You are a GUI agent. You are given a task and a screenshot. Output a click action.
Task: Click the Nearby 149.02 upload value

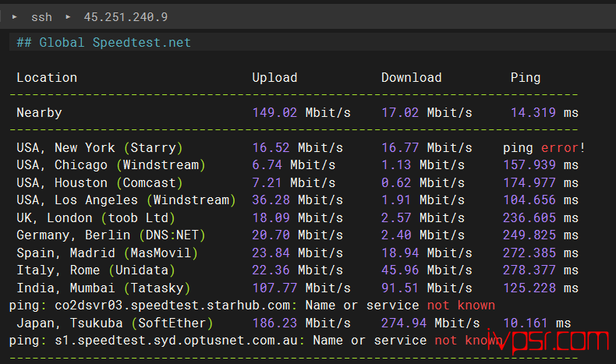(274, 112)
